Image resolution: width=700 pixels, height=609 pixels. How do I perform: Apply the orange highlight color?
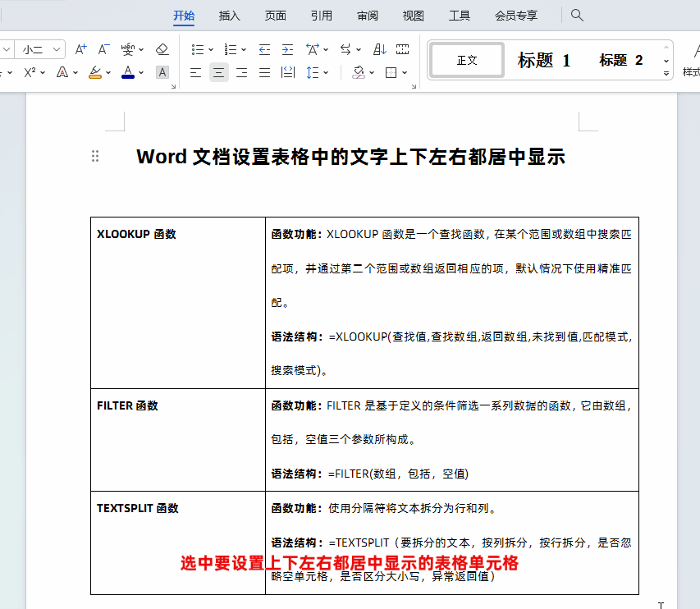click(x=95, y=72)
